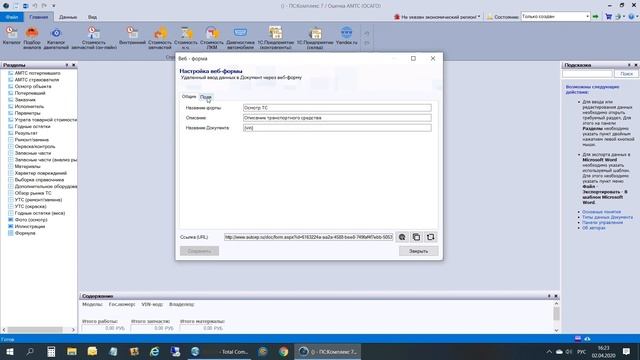The image size is (640, 360).
Task: Select Фото (осмотр) section
Action: 31,220
